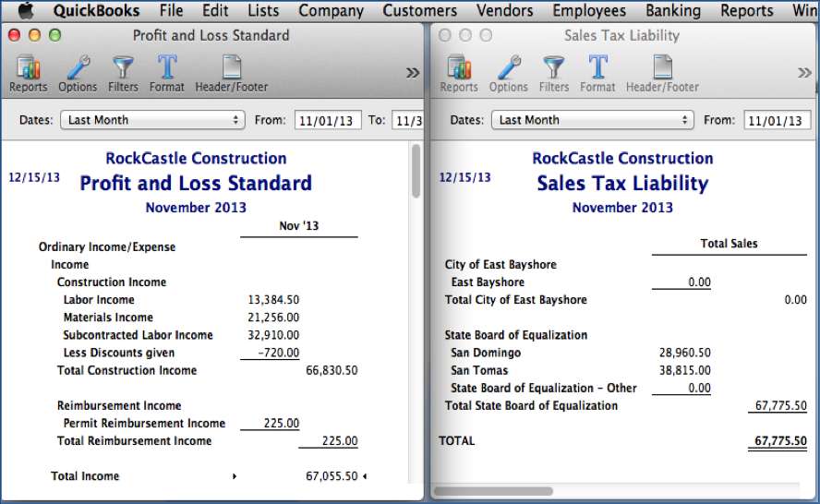This screenshot has width=820, height=504.
Task: Click Labor Income amount 13,384.50
Action: [273, 300]
